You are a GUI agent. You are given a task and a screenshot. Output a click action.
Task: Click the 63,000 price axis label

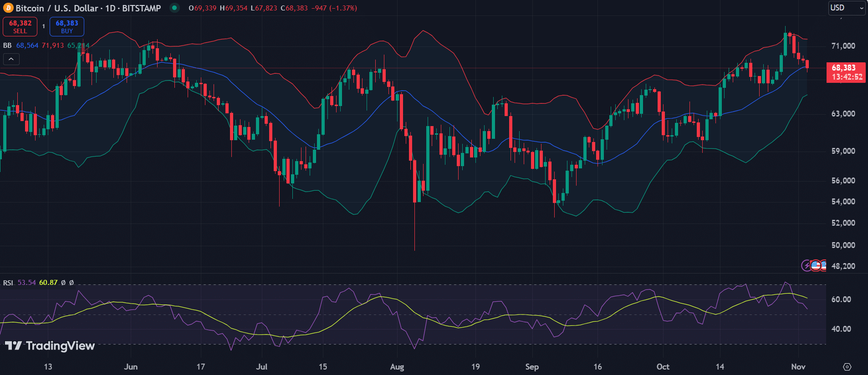click(x=843, y=114)
